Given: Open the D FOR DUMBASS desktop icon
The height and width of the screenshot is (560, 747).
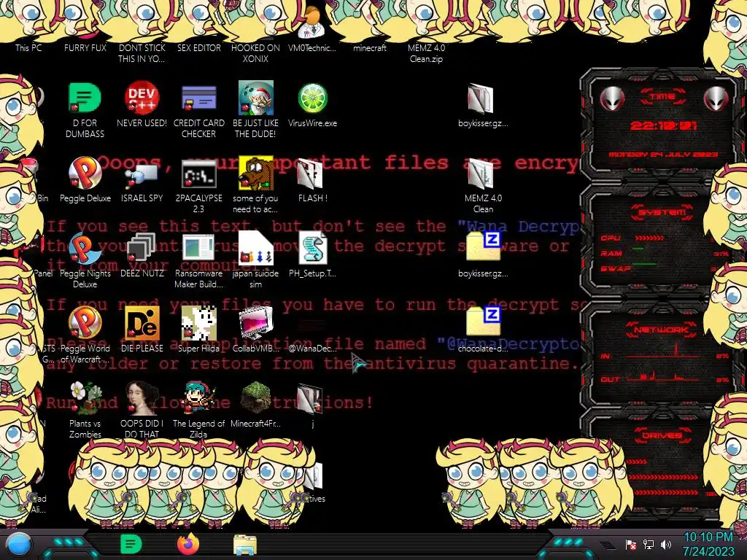Looking at the screenshot, I should 85,98.
